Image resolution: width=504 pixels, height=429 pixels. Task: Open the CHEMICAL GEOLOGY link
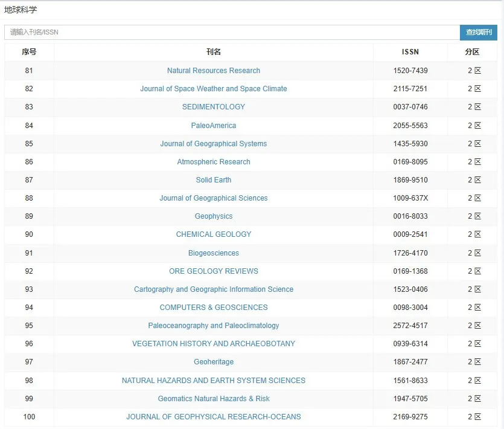click(214, 234)
